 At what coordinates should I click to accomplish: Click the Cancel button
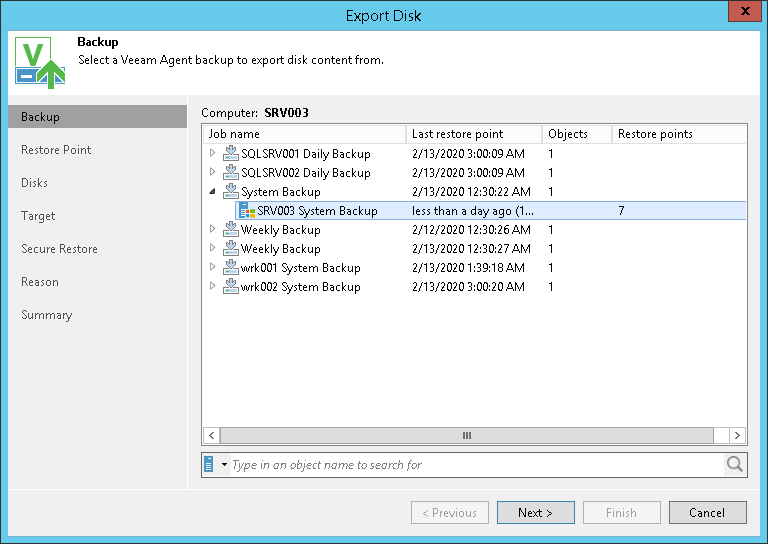click(708, 513)
